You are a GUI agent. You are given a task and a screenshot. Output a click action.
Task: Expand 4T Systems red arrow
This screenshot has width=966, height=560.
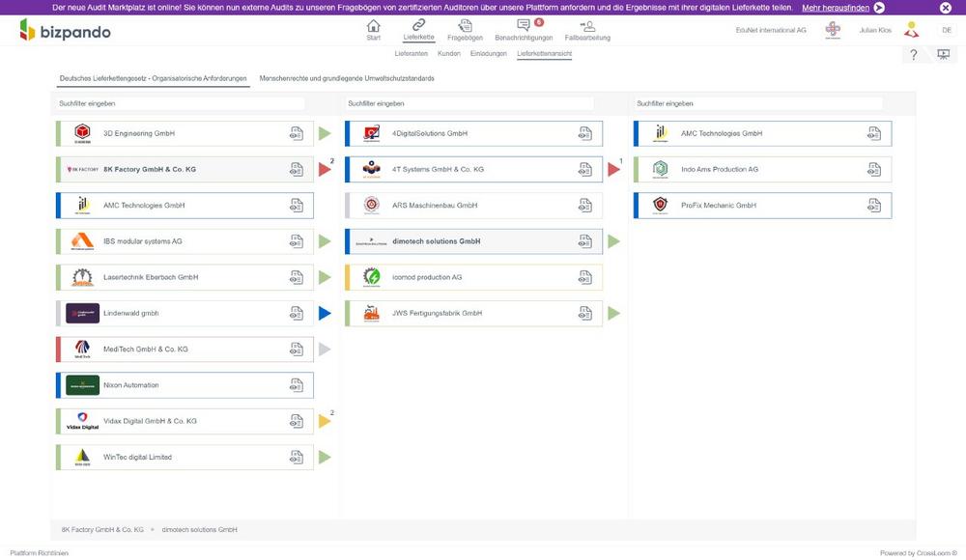click(613, 170)
